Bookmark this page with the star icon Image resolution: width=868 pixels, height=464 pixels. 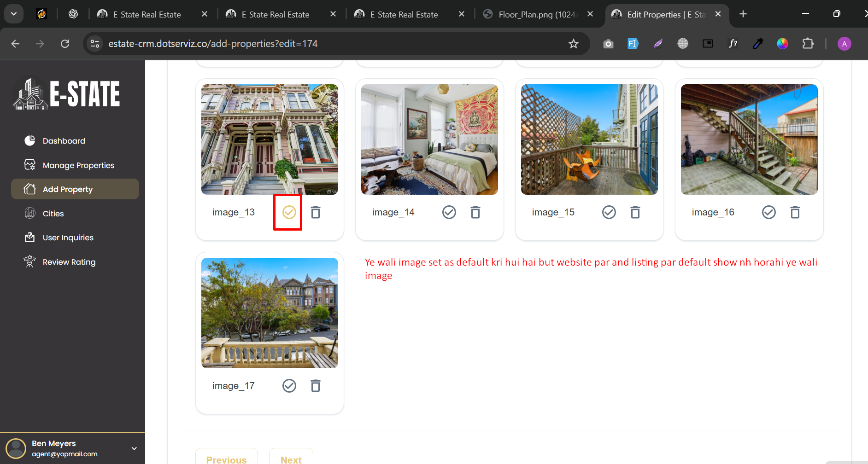coord(573,44)
